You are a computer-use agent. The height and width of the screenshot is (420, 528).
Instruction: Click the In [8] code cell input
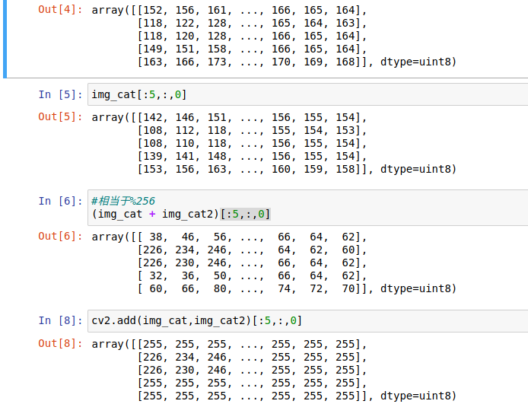coord(308,321)
